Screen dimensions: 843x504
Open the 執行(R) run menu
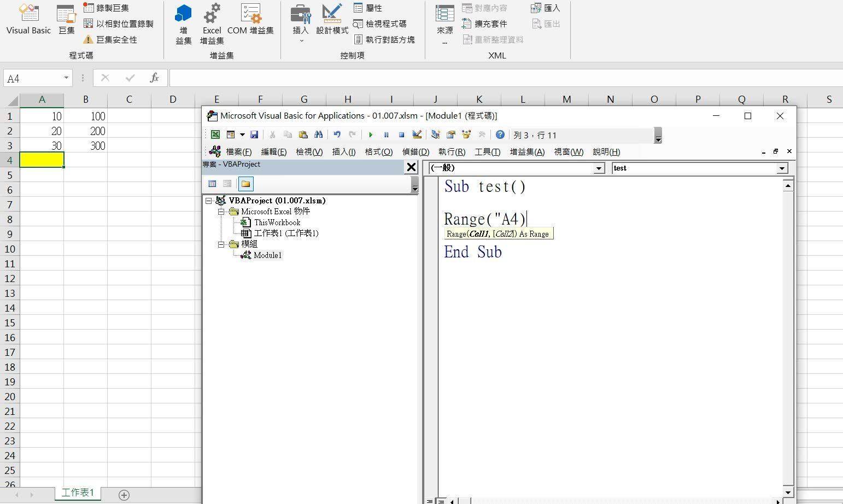452,152
